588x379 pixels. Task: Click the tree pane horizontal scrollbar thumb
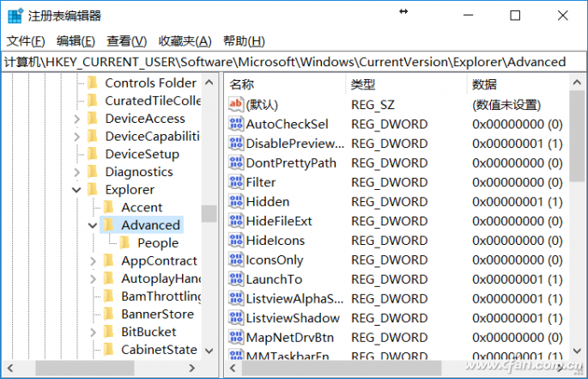[85, 368]
